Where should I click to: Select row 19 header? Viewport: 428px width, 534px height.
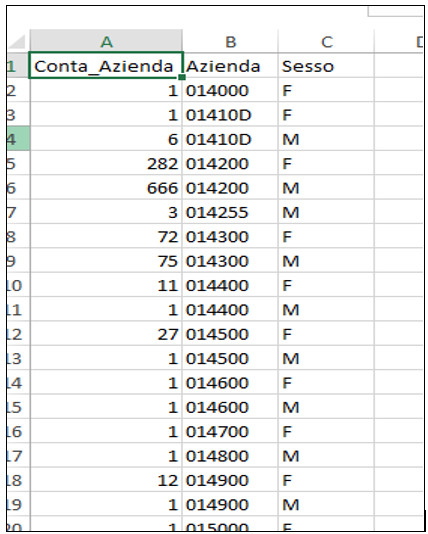pos(18,504)
